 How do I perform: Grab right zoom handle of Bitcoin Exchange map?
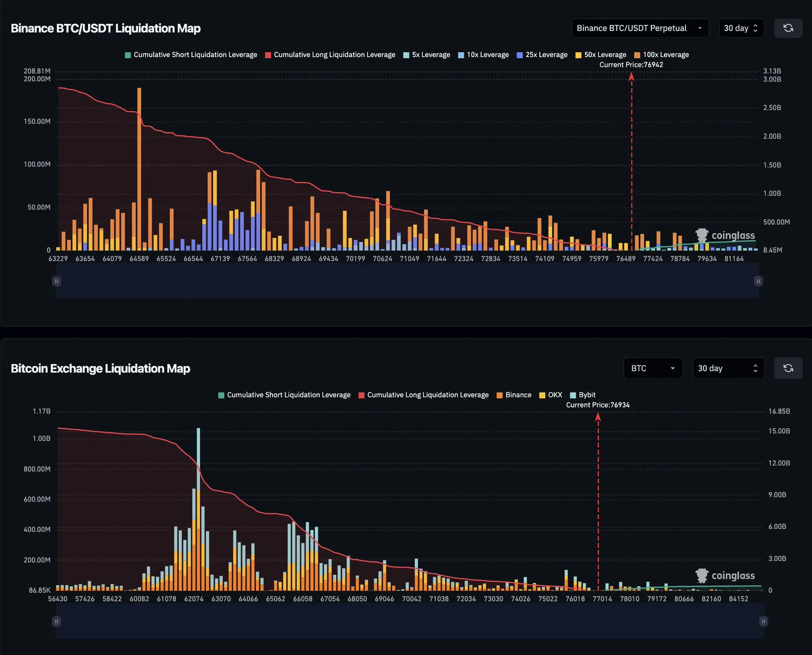pos(764,621)
